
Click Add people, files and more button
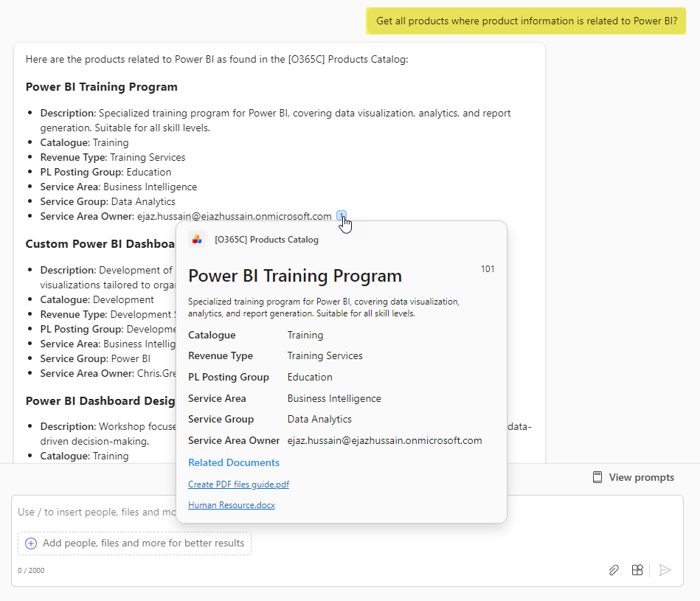pos(134,543)
